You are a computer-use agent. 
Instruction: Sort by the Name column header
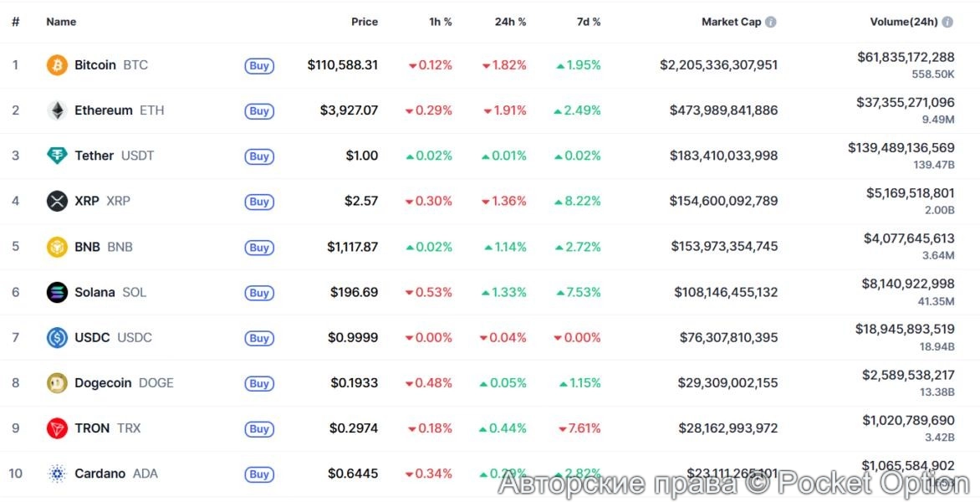click(x=61, y=22)
